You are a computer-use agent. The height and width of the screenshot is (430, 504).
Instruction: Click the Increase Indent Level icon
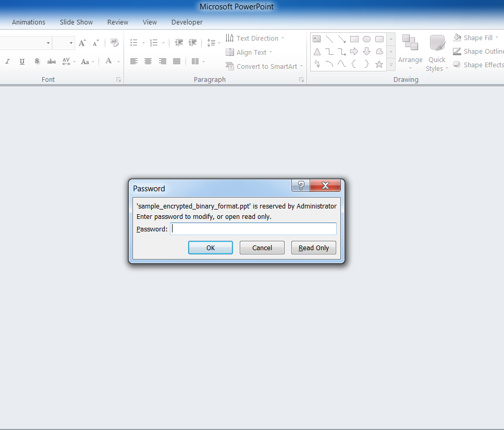[x=193, y=43]
